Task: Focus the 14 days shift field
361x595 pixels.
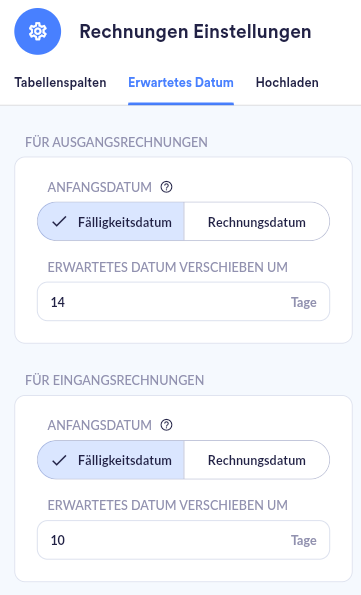Action: point(183,302)
